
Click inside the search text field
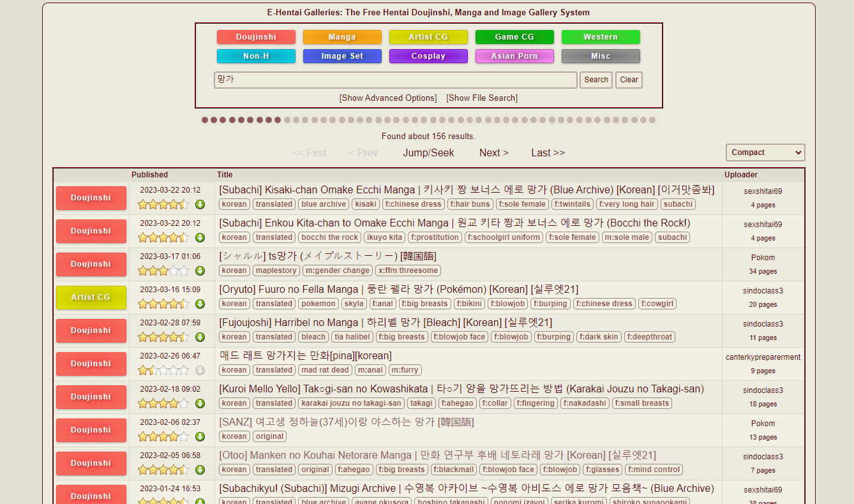click(395, 80)
